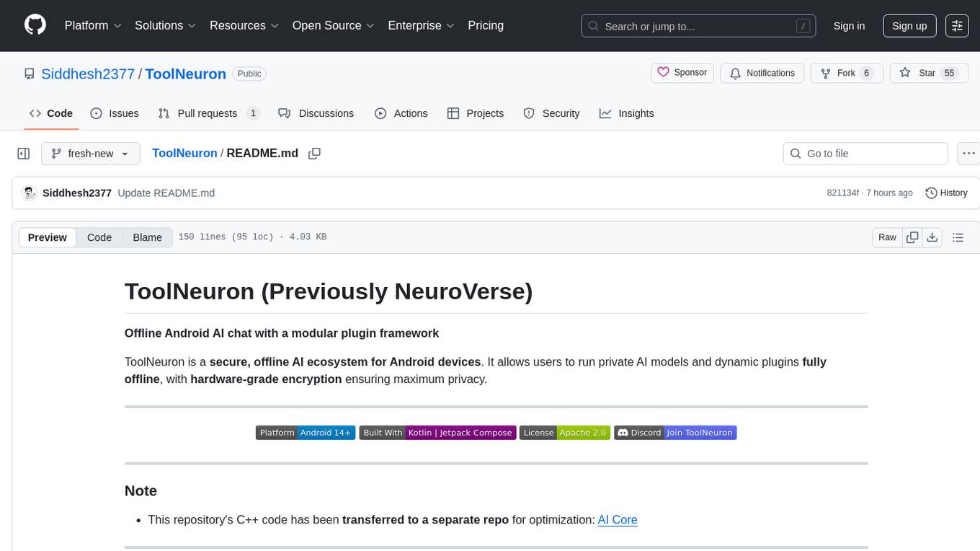Focus the Search or jump to field
The height and width of the screenshot is (551, 980).
coord(699,26)
